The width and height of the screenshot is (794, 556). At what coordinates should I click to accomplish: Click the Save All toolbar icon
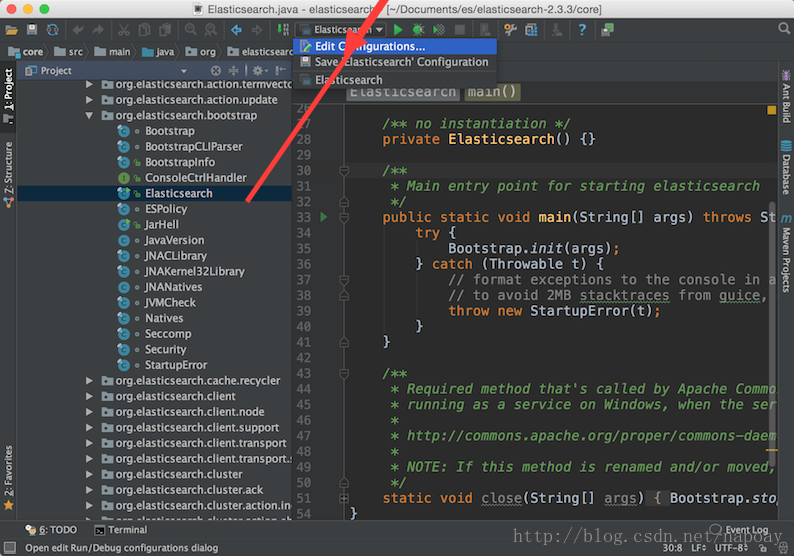pos(32,30)
